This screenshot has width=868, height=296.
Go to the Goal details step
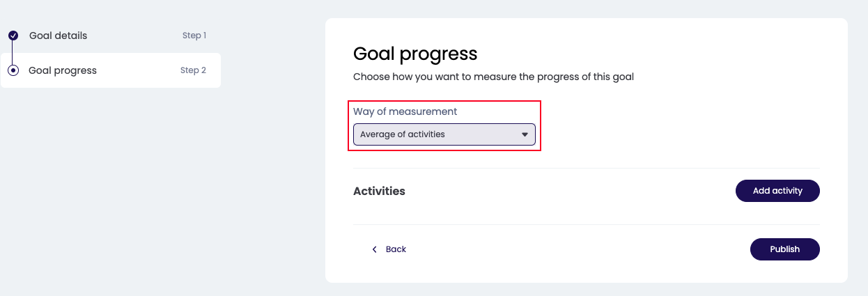(x=59, y=36)
